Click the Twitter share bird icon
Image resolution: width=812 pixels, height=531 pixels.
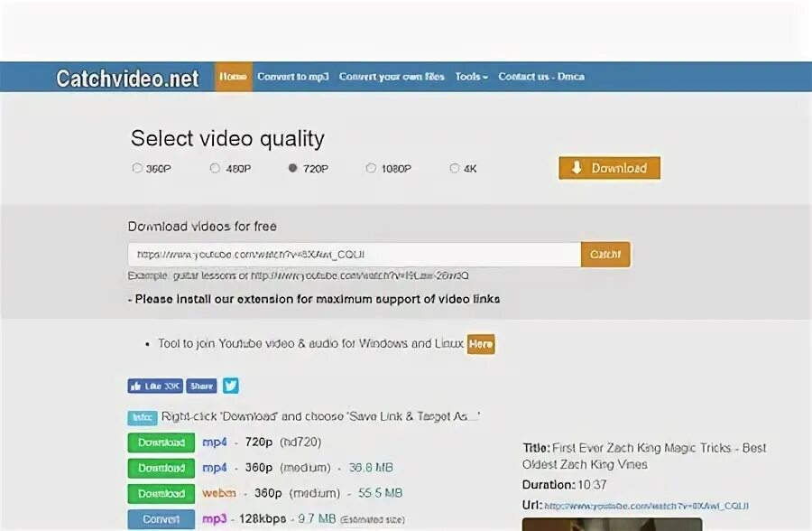[x=230, y=386]
